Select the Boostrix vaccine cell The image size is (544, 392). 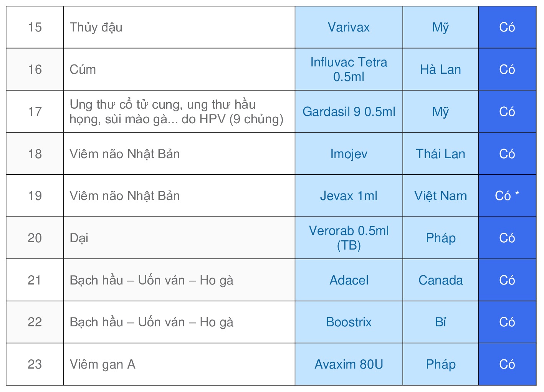tap(349, 322)
